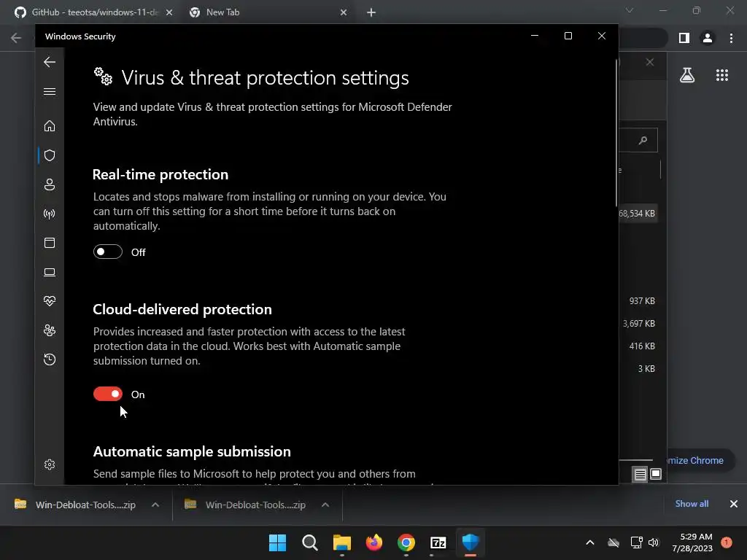Close the Chrome downloads bar
747x560 pixels.
[x=734, y=504]
